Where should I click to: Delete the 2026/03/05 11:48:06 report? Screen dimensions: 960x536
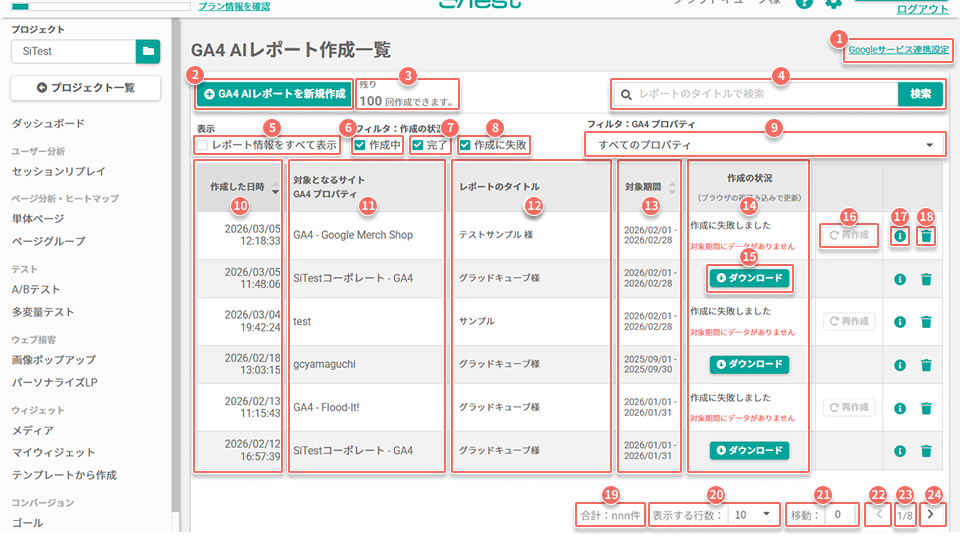pyautogui.click(x=926, y=279)
